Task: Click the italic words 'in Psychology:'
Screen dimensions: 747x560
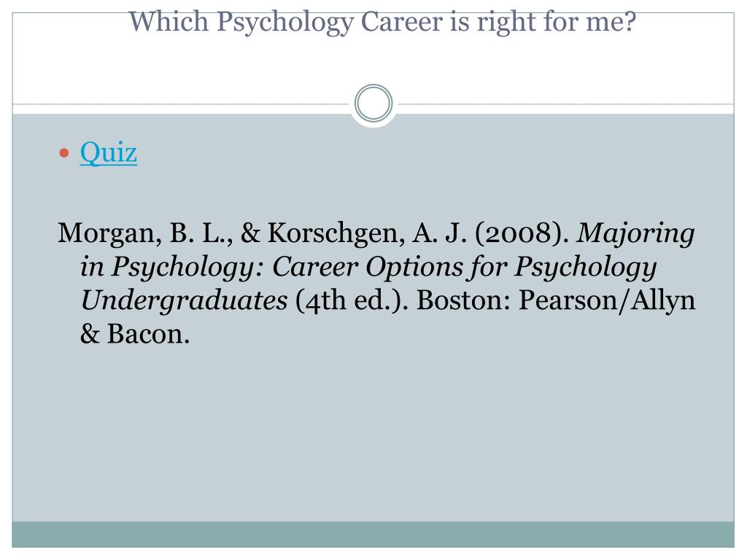Action: (x=172, y=267)
